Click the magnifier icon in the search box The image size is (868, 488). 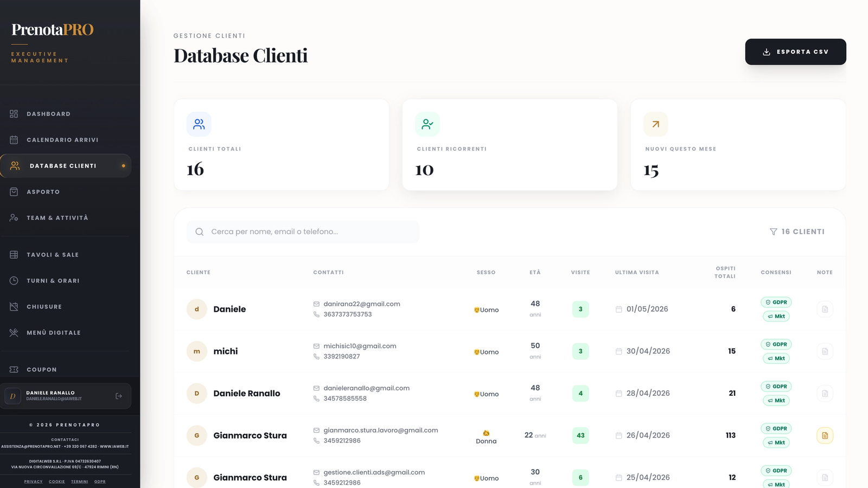coord(200,232)
